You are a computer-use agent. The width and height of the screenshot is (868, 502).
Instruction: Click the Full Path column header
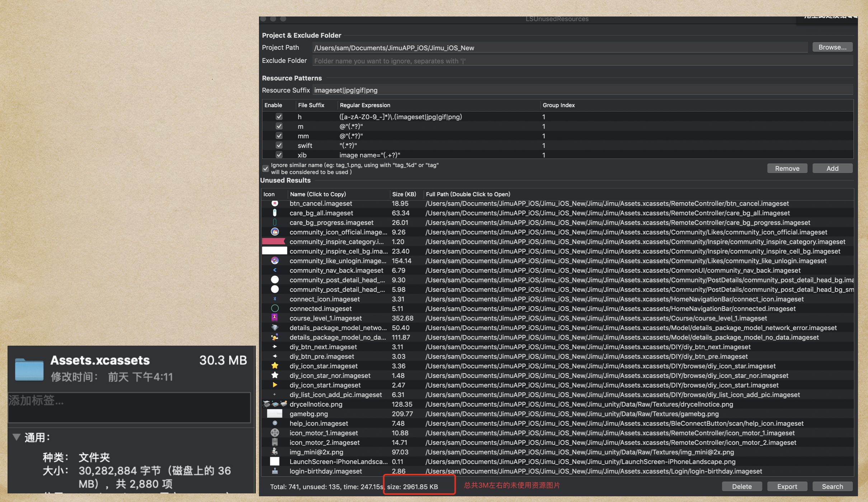coord(468,194)
